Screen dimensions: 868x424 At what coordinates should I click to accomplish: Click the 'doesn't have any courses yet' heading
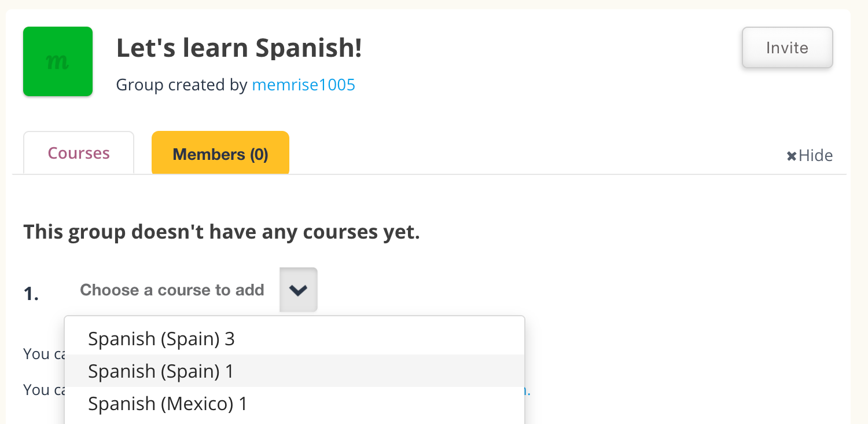[221, 232]
